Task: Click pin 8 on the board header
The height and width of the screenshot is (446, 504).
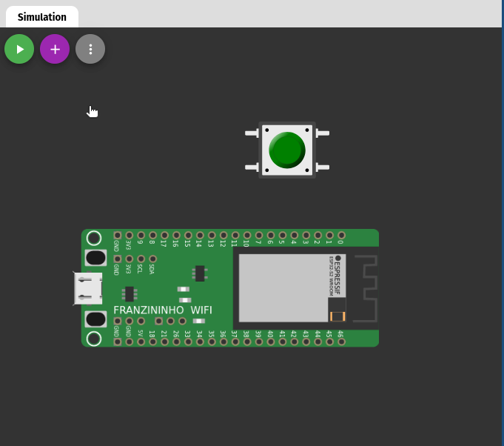Action: (x=152, y=236)
